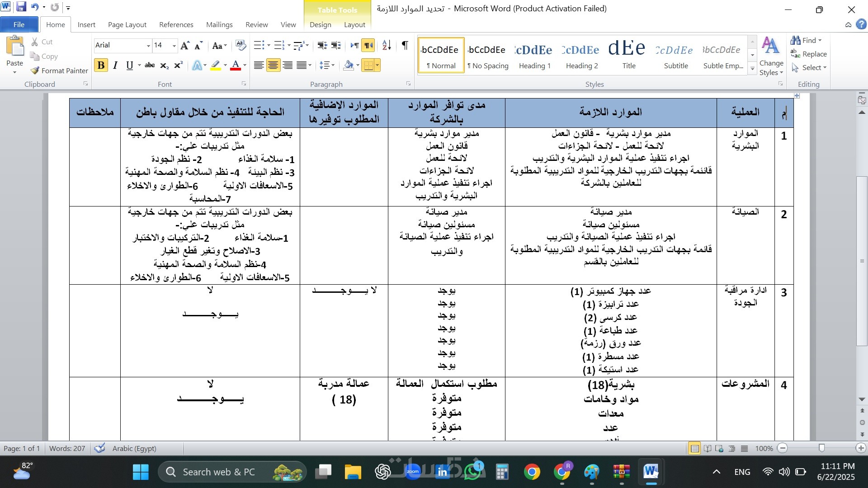Click the zoom slider handle

821,448
